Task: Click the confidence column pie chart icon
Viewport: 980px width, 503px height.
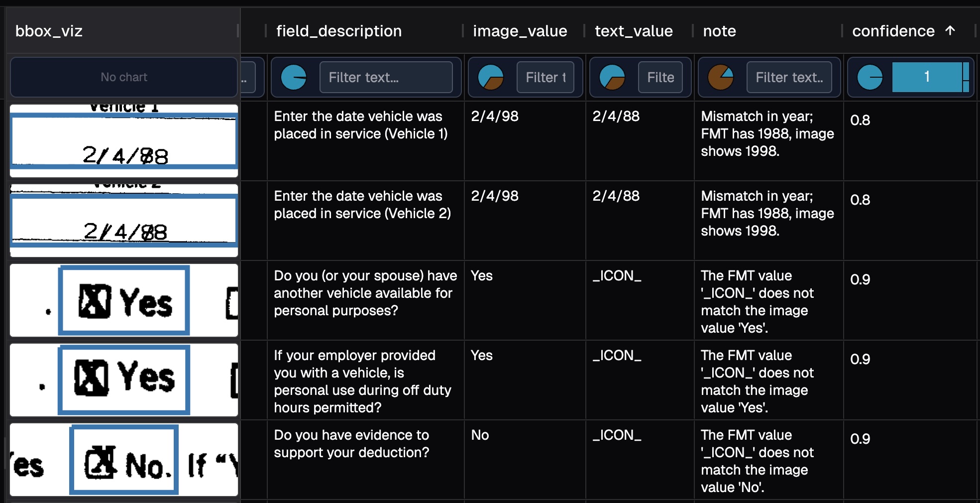Action: 870,77
